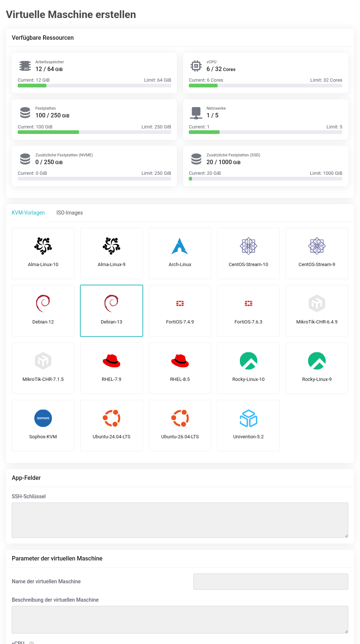Select the Alma-Linux-10 template icon
360x644 pixels.
(43, 246)
